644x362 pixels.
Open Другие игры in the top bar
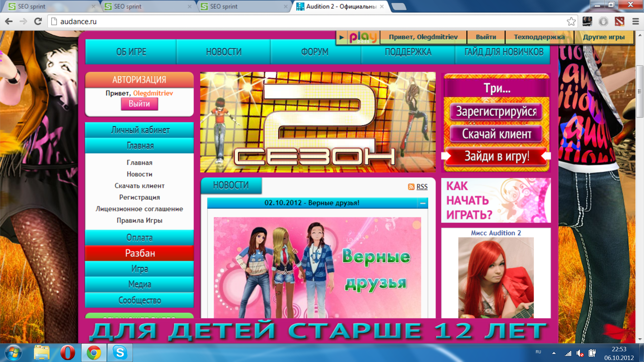coord(603,37)
